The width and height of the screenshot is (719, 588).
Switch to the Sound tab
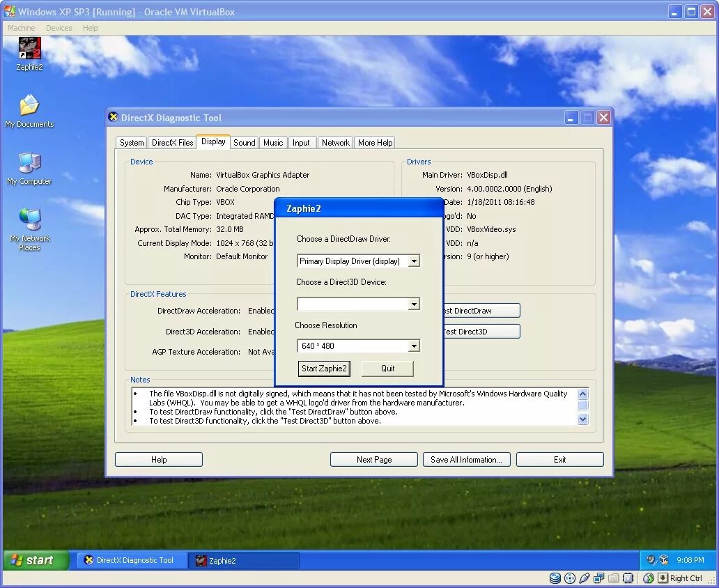(x=244, y=143)
